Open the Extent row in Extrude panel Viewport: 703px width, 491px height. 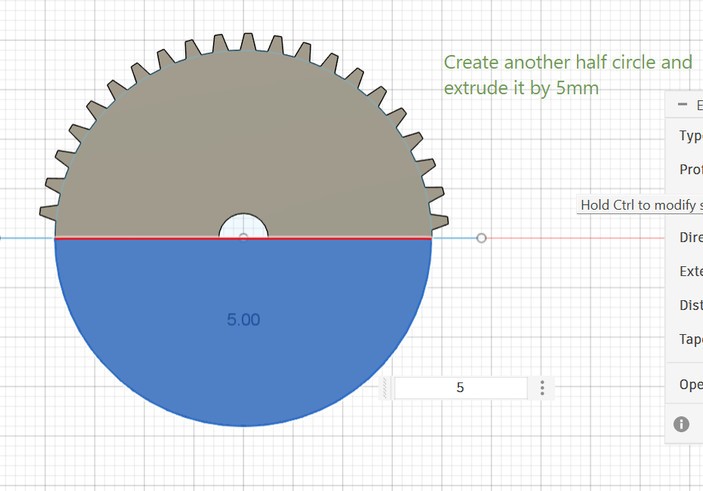[x=684, y=271]
